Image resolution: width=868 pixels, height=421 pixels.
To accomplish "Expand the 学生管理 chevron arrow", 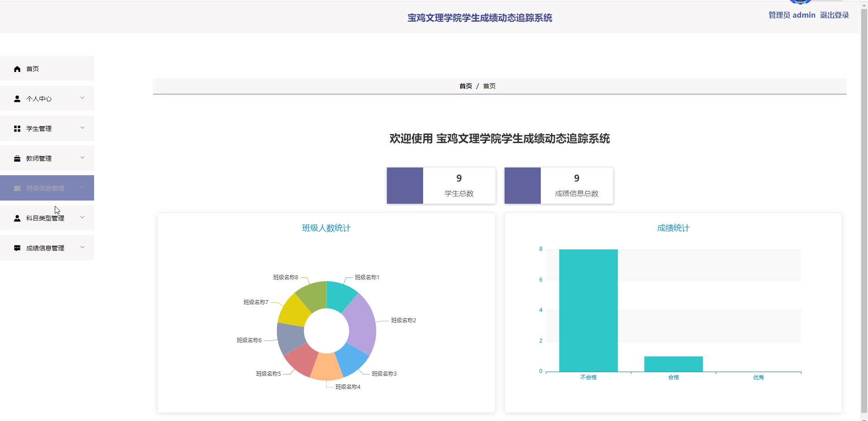I will point(82,128).
